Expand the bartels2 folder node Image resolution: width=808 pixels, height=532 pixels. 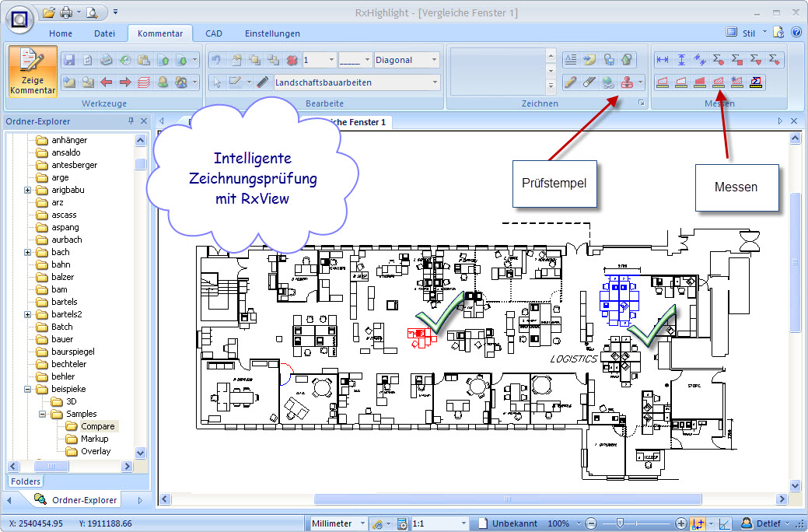coord(28,314)
